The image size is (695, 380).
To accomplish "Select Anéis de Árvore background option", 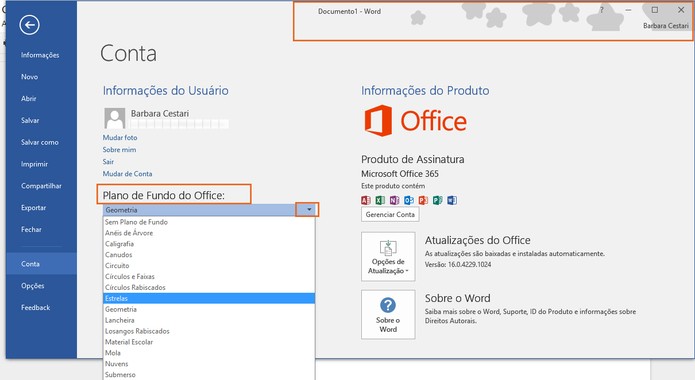I will tap(209, 233).
